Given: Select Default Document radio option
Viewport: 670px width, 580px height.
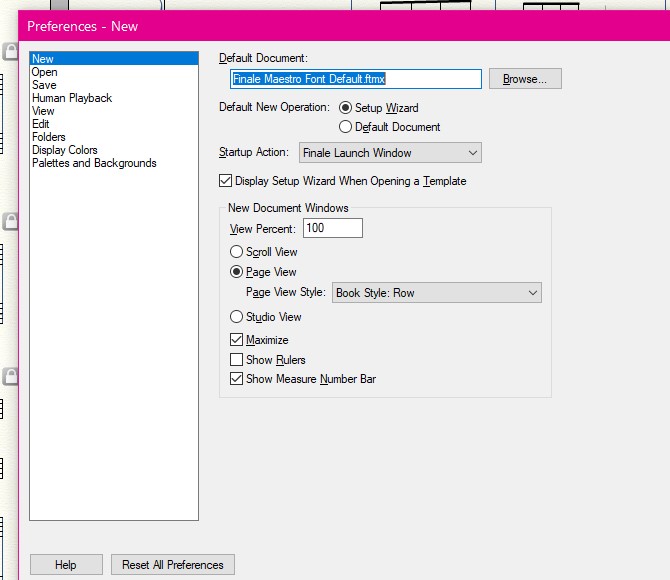Looking at the screenshot, I should (346, 127).
